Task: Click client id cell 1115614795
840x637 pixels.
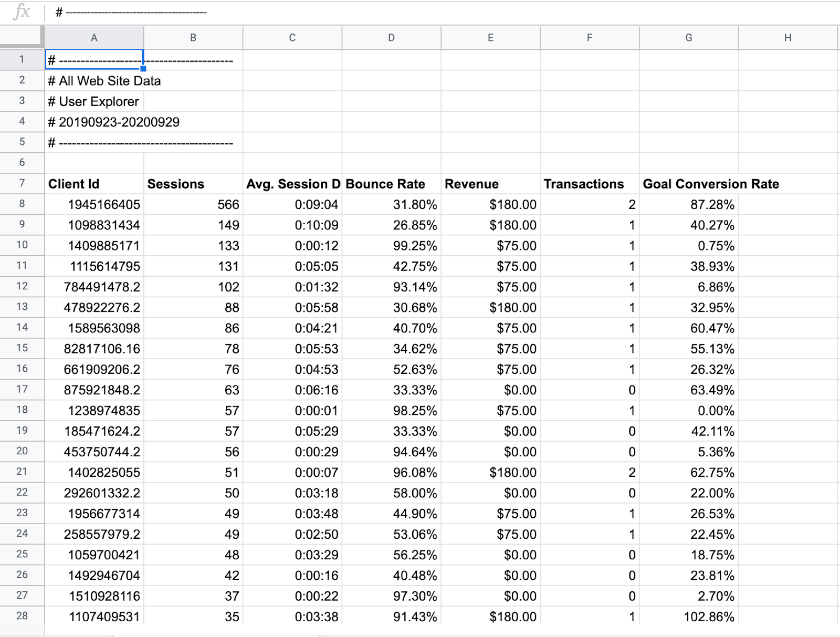Action: [94, 266]
